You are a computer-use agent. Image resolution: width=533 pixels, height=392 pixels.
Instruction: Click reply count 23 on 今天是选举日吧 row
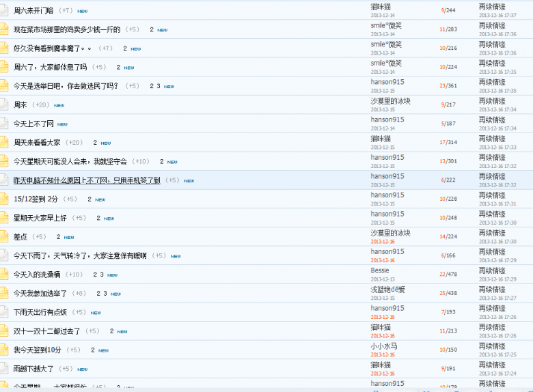coord(441,86)
